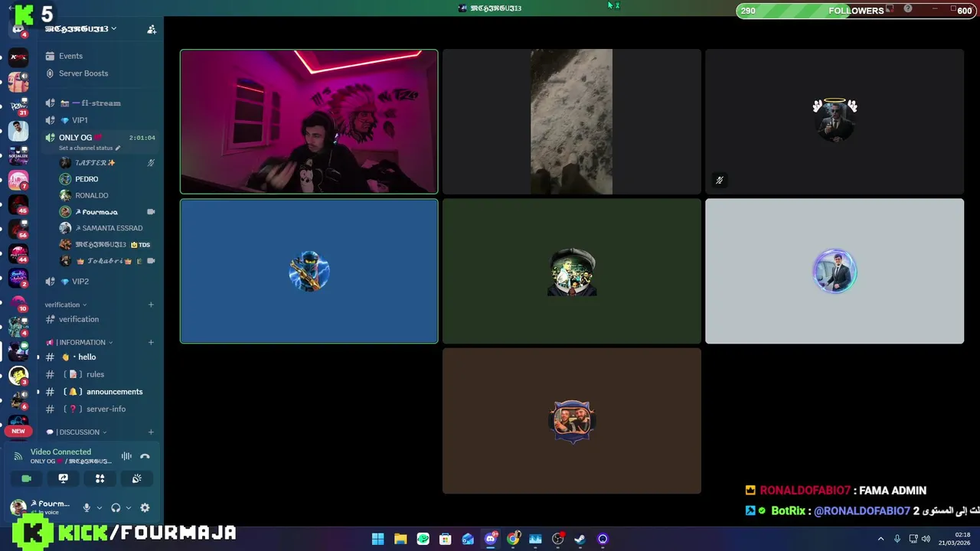Toggle microphone mute in user panel
The width and height of the screenshot is (980, 551).
coord(87,507)
